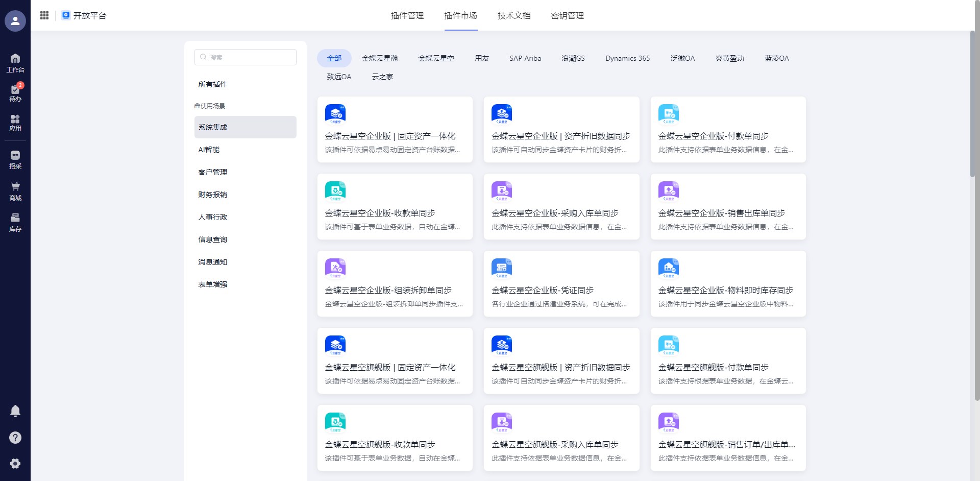This screenshot has width=980, height=481.
Task: Open 金蝶云星空企业版-销售出库单同步 card title
Action: (721, 213)
